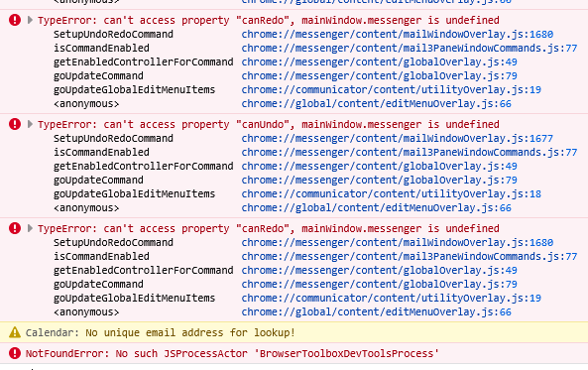This screenshot has height=370, width=588.
Task: Open globalOverlay.js:49 link in first stack
Action: click(x=379, y=62)
